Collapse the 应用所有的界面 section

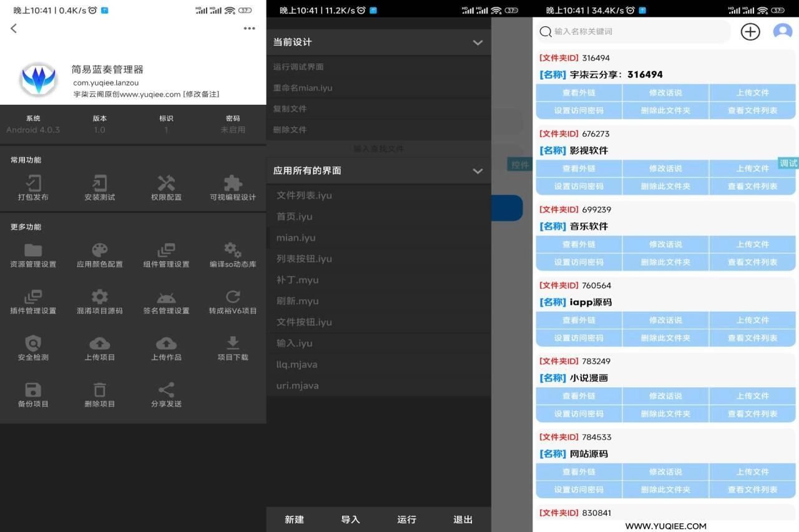478,170
